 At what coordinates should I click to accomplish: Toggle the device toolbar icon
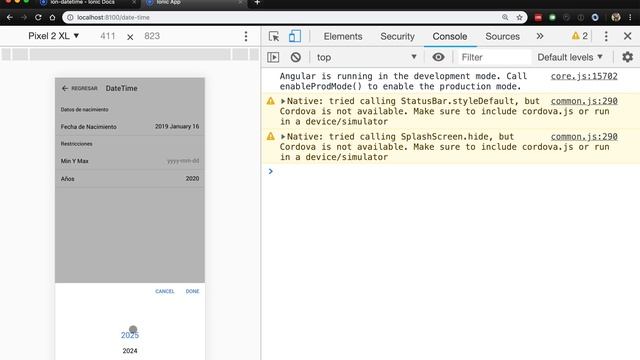point(295,36)
